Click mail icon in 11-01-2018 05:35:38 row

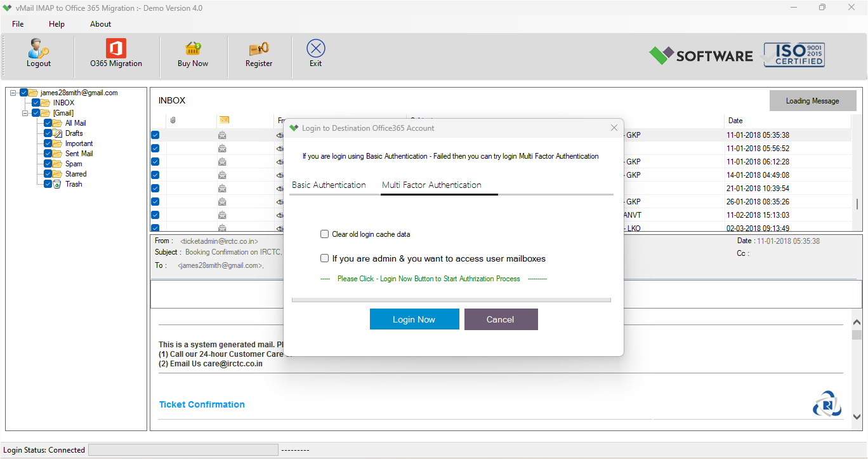point(223,135)
